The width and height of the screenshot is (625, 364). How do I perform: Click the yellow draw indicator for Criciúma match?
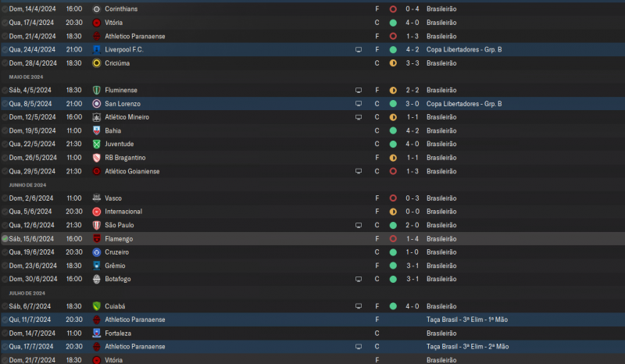[393, 62]
